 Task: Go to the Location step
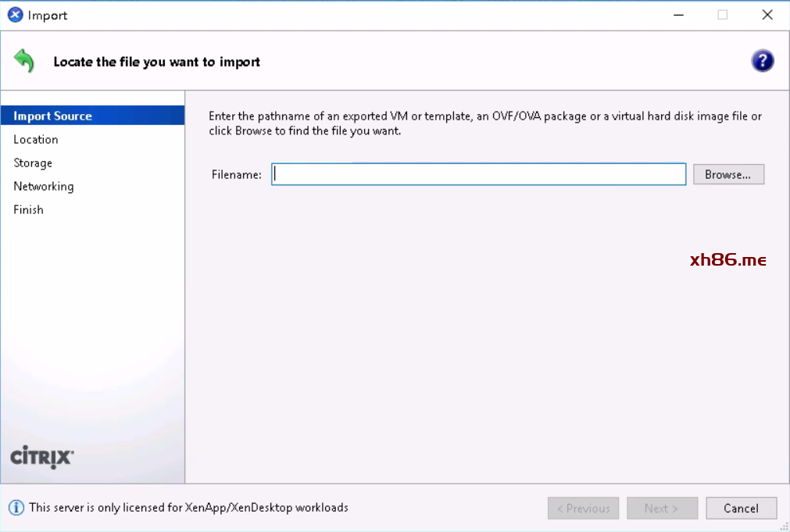[x=36, y=139]
